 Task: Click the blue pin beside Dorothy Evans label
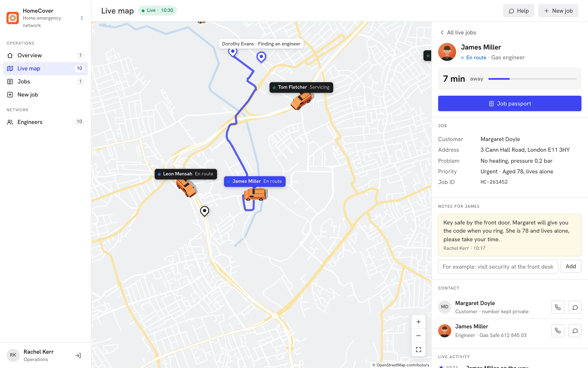pyautogui.click(x=233, y=52)
